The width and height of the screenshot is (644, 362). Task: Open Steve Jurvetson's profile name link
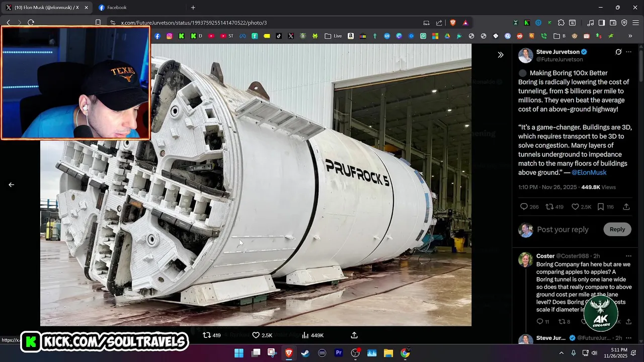(x=558, y=52)
